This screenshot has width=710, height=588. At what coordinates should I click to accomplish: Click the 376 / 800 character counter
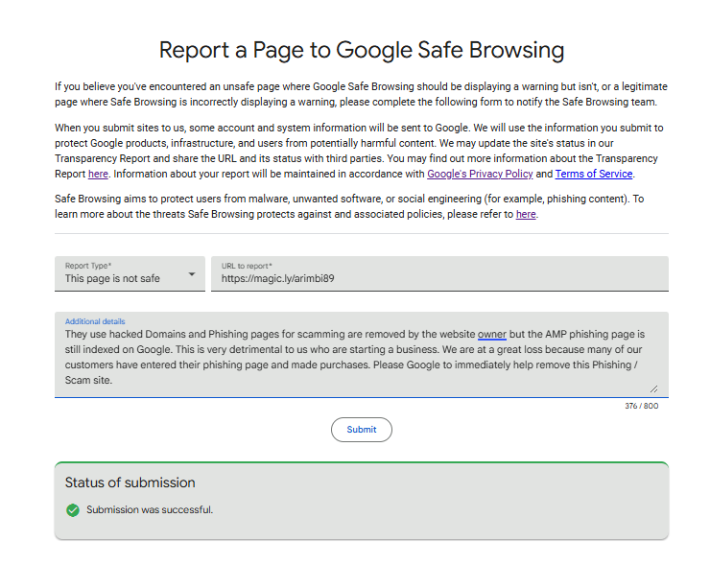click(641, 406)
